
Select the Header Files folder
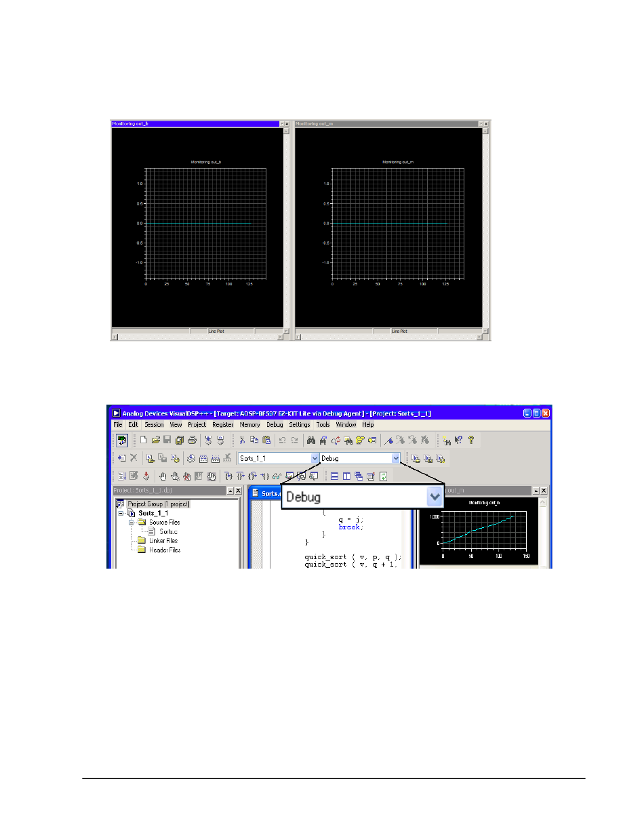[x=165, y=550]
